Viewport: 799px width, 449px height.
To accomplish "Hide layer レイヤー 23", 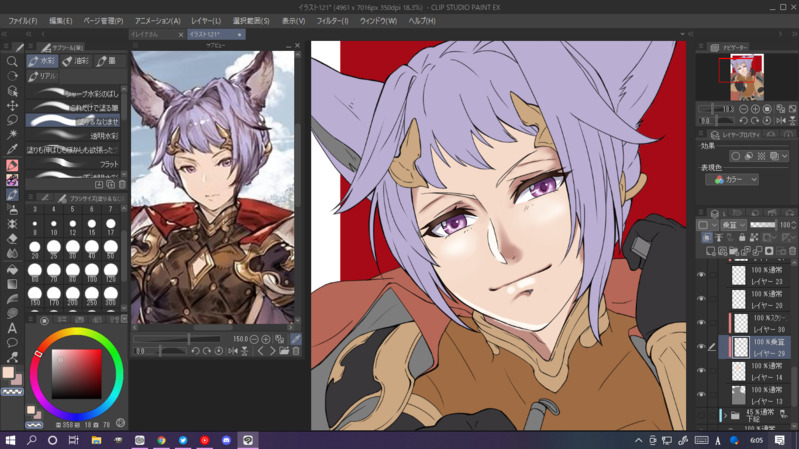I will point(702,275).
